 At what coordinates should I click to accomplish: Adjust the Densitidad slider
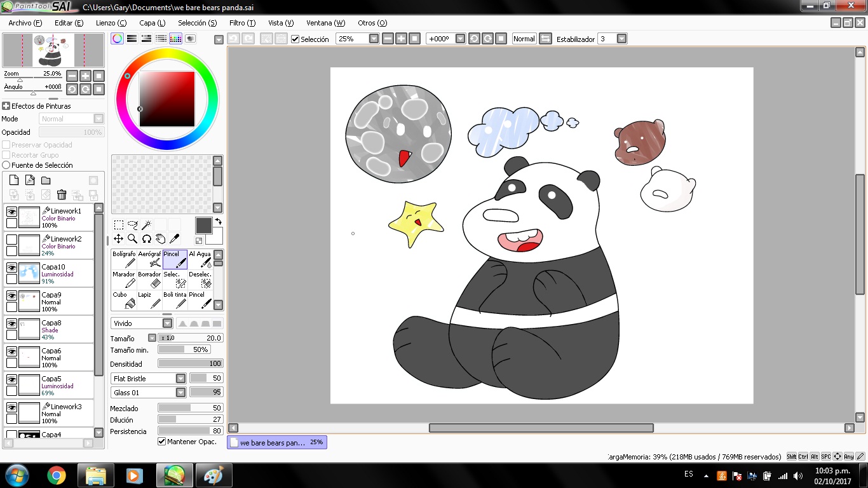(191, 363)
